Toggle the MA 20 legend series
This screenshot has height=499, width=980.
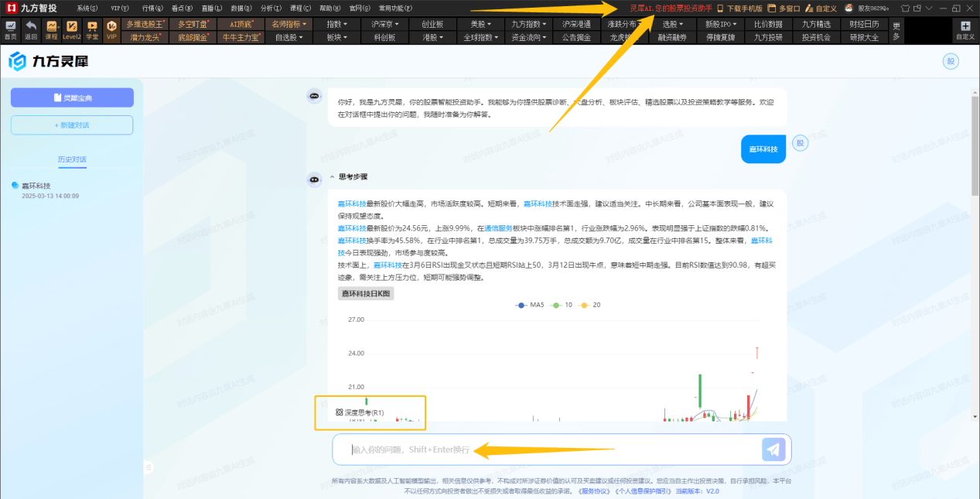coord(590,305)
